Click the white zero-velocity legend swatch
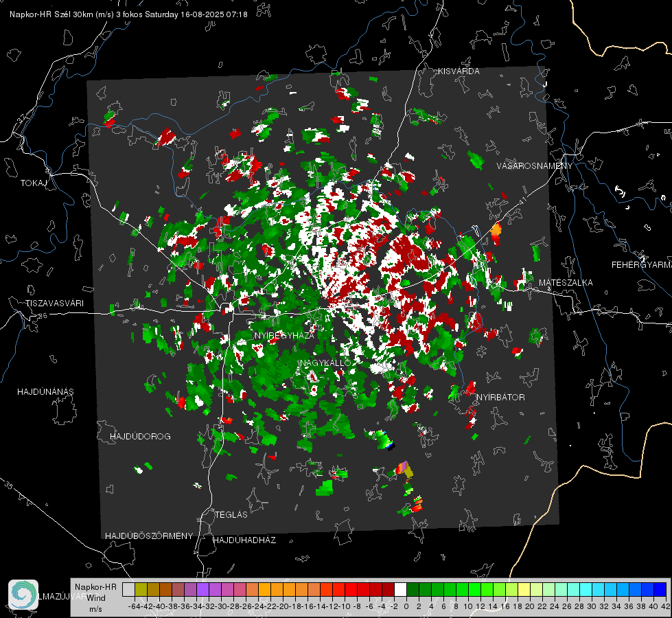672x618 pixels. pos(400,589)
